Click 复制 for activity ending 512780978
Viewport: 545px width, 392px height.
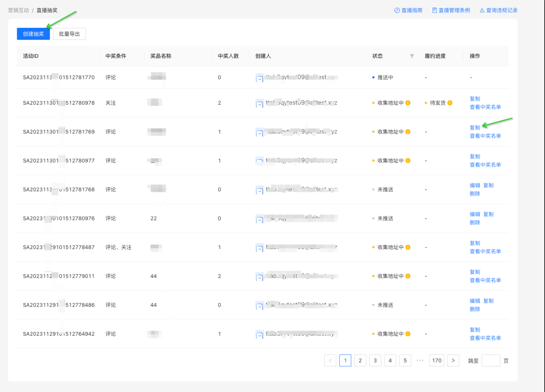click(475, 99)
